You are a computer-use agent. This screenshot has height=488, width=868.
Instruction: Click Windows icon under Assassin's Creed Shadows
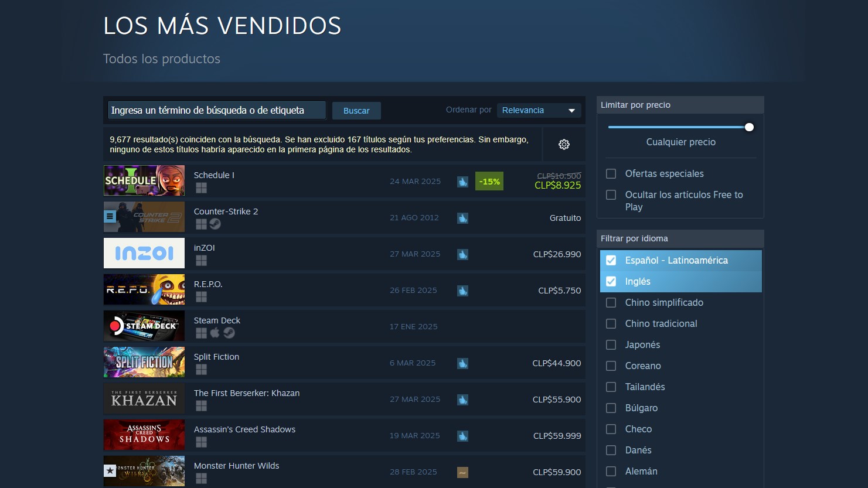pos(201,442)
